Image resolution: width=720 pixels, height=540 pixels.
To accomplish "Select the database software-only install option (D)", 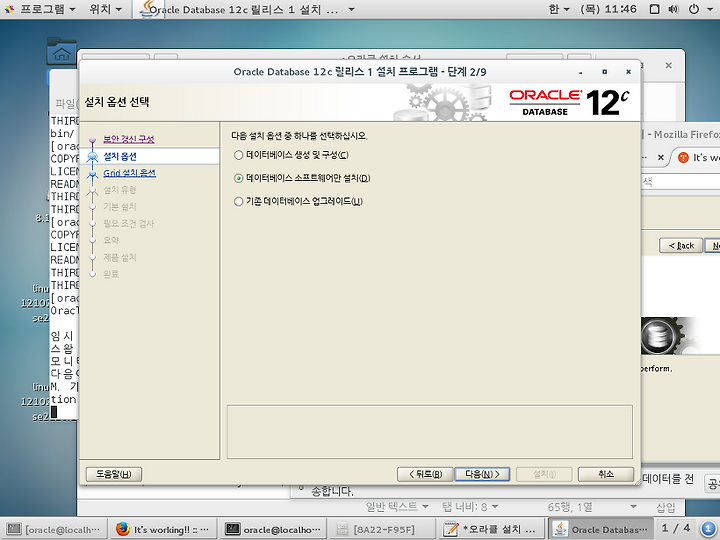I will (x=302, y=178).
